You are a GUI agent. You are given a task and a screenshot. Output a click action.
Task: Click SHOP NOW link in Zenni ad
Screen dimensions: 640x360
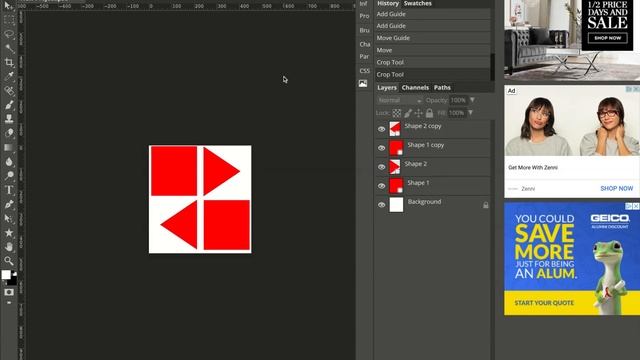pyautogui.click(x=616, y=189)
